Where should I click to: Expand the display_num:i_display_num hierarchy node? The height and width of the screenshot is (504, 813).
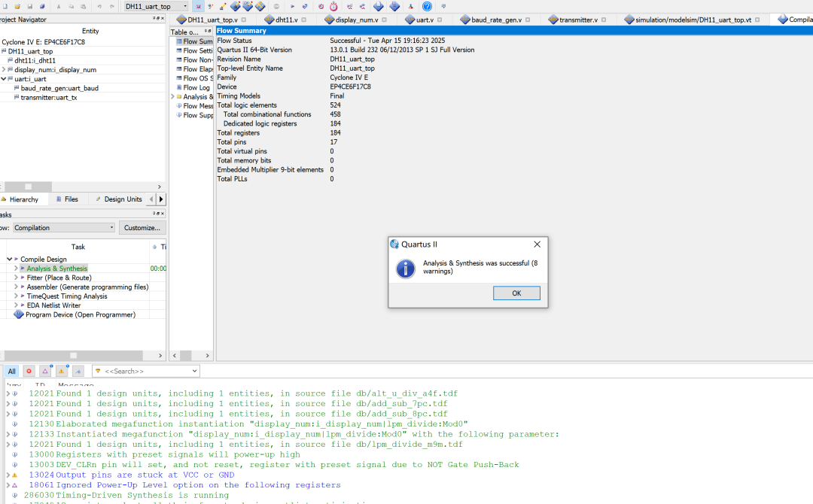pyautogui.click(x=5, y=70)
